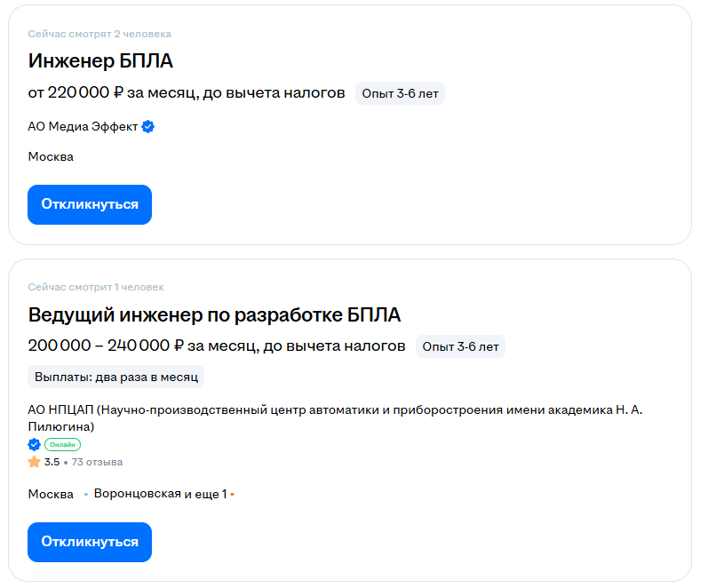
Task: Open the 73 отзыва reviews link
Action: [97, 462]
